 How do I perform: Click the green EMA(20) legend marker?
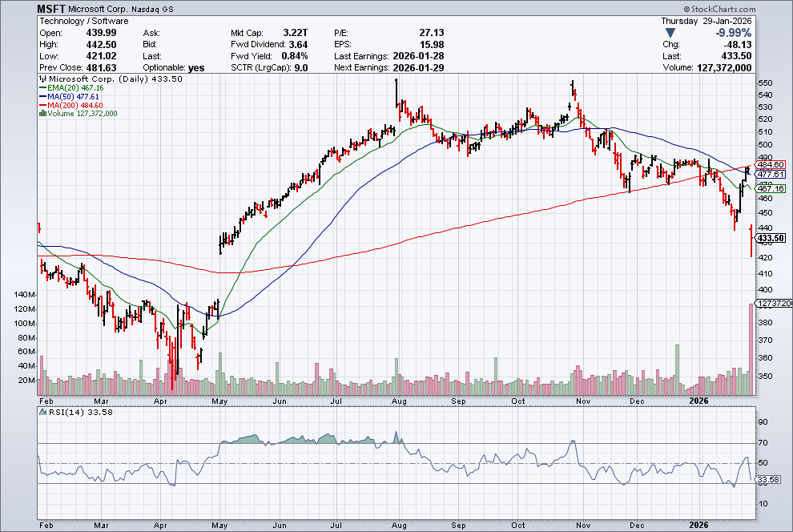pos(43,88)
